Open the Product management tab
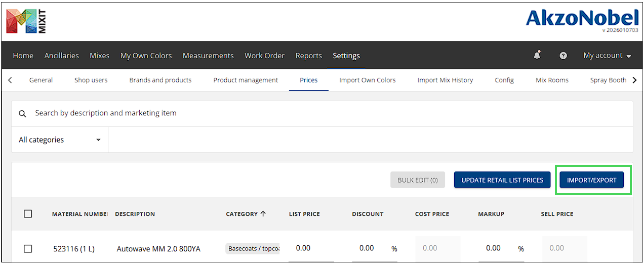This screenshot has height=265, width=644. pos(246,80)
